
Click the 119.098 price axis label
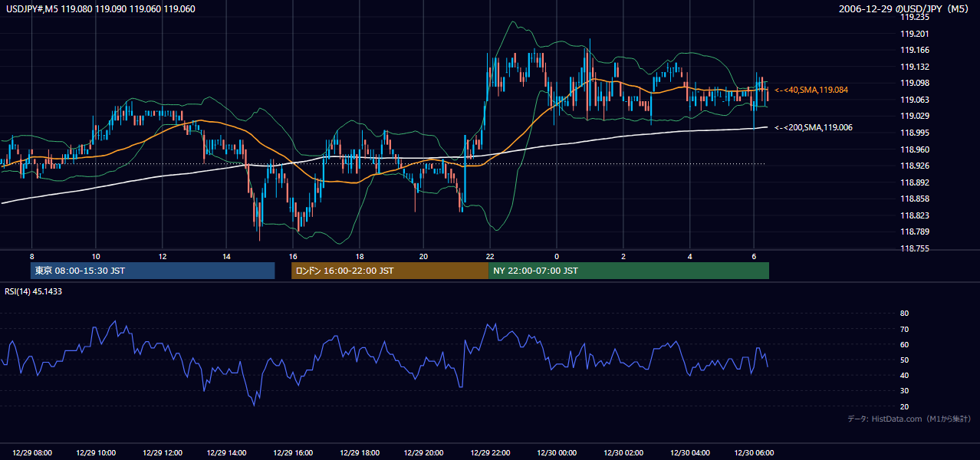(915, 83)
